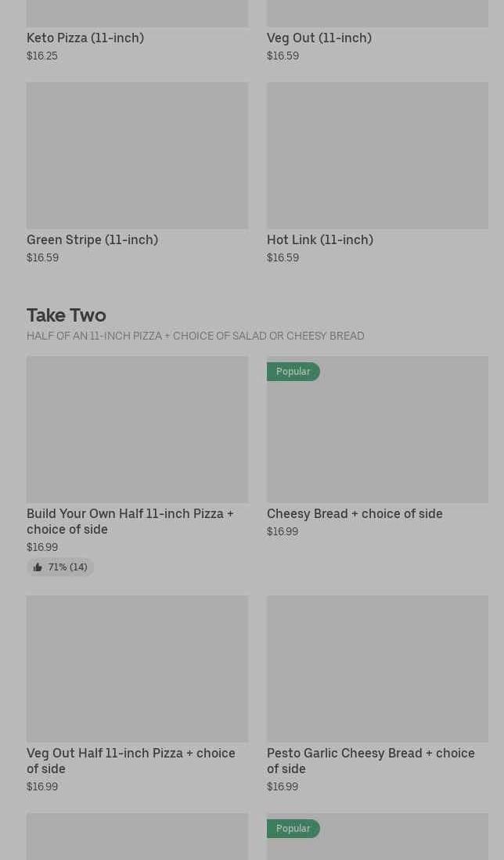Select Hot Link (11-inch) pizza title

click(x=319, y=239)
